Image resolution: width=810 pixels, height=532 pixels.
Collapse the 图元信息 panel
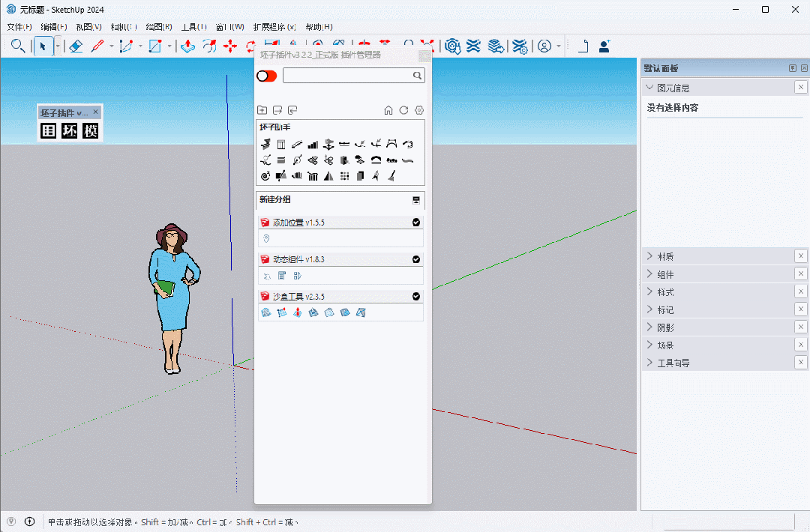(x=649, y=88)
